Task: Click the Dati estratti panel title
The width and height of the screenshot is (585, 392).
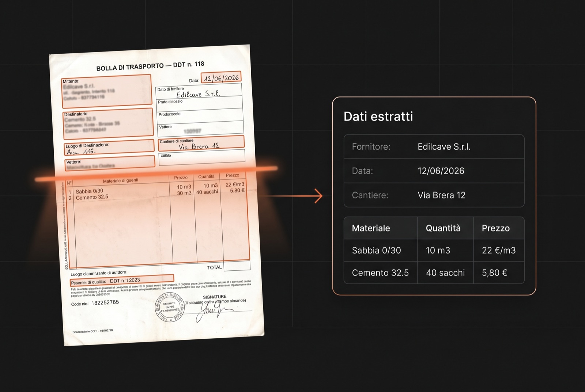Action: tap(378, 117)
